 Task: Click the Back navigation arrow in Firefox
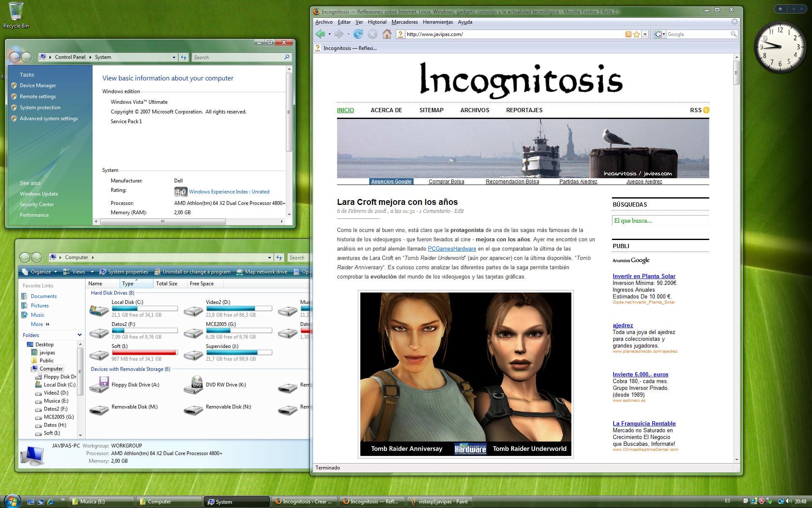pos(320,34)
